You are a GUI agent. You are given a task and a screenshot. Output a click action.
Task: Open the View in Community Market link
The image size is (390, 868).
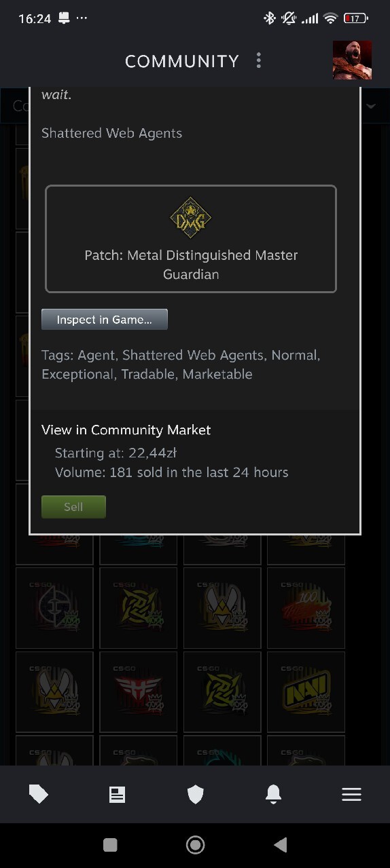tap(126, 430)
